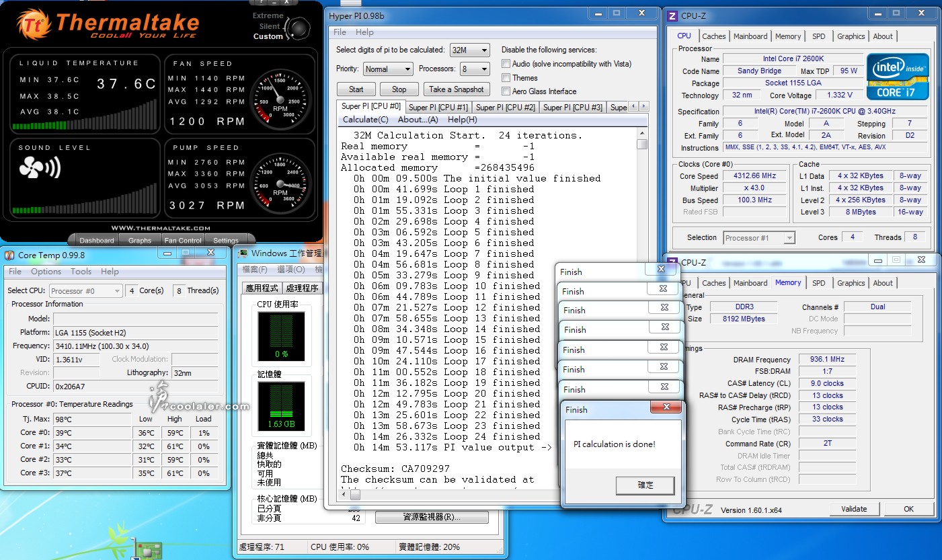Image resolution: width=942 pixels, height=560 pixels.
Task: Open the Priority Normal dropdown
Action: point(388,69)
